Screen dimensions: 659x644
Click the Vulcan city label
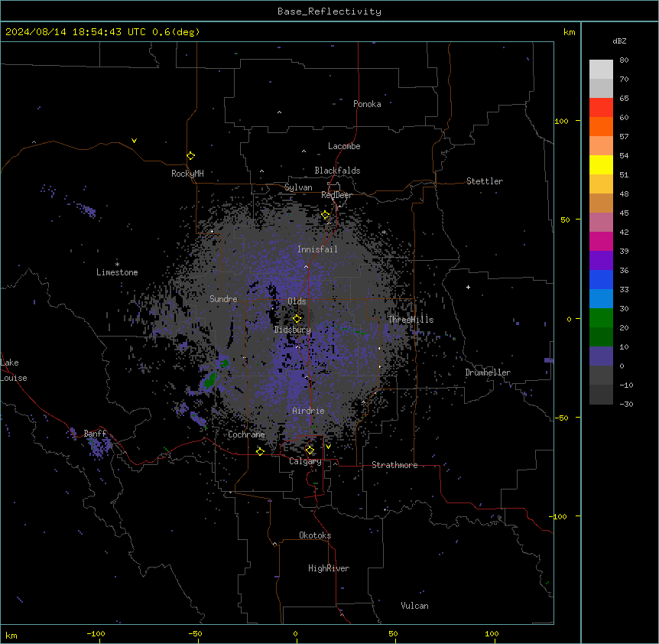point(414,606)
